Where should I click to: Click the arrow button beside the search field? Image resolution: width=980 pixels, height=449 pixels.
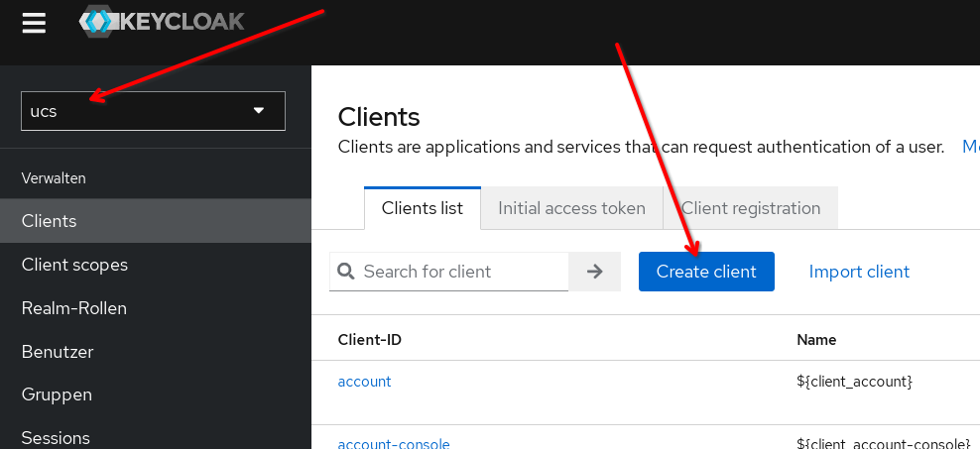click(594, 272)
